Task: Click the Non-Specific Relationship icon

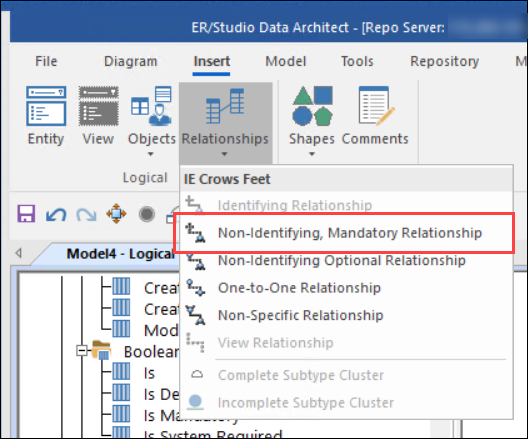Action: click(x=195, y=315)
